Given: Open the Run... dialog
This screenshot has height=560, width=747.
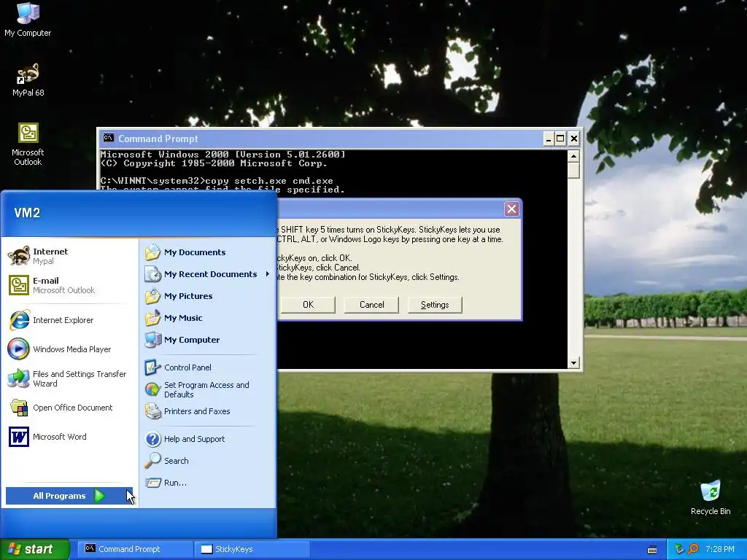Looking at the screenshot, I should click(x=208, y=483).
